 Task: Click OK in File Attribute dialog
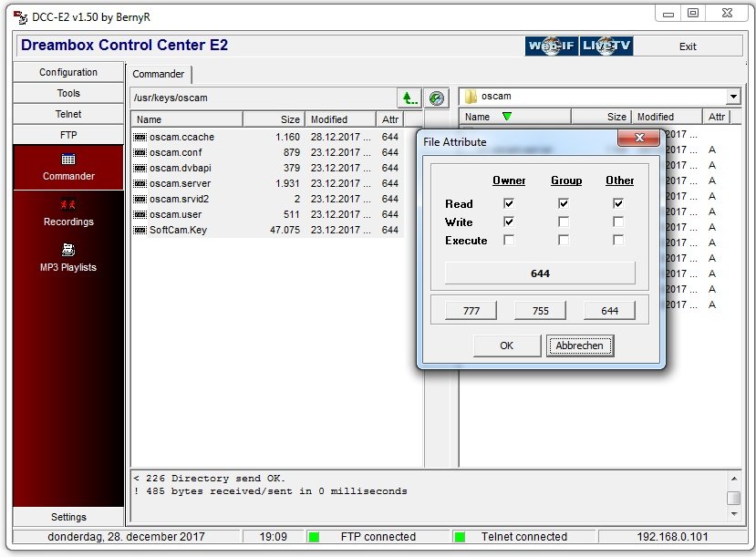506,346
